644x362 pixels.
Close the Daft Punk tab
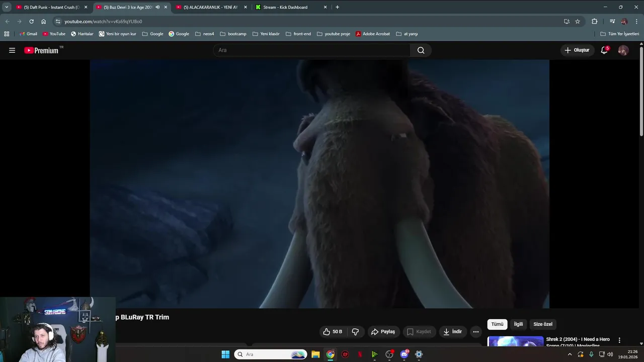click(x=86, y=7)
